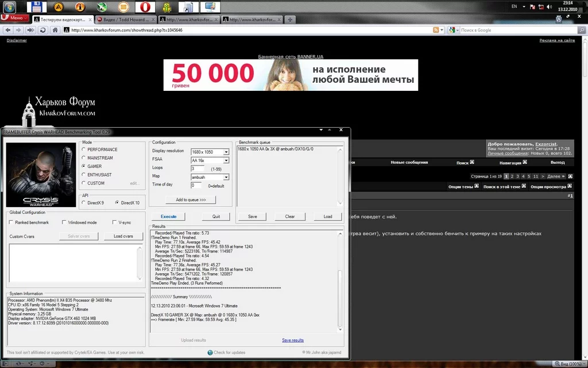Click the fast forward navigation button
The height and width of the screenshot is (368, 588).
point(30,30)
